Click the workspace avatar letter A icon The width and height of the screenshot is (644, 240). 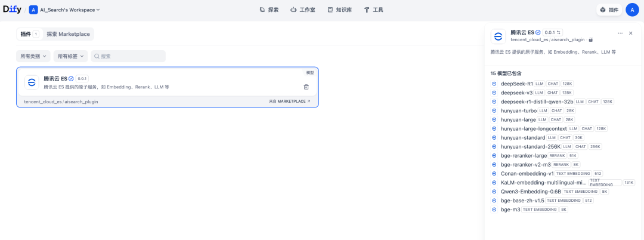[x=33, y=10]
